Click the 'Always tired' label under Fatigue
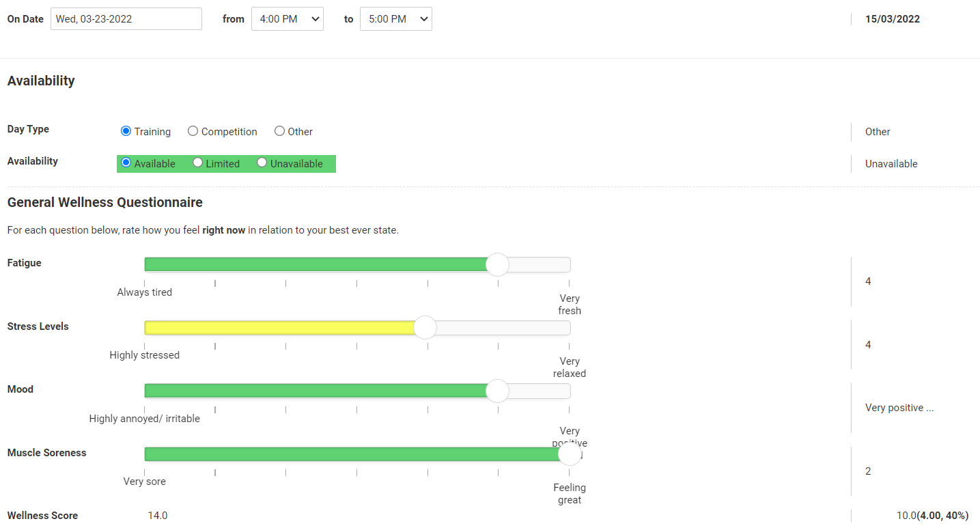Screen dimensions: 980x530 click(144, 292)
